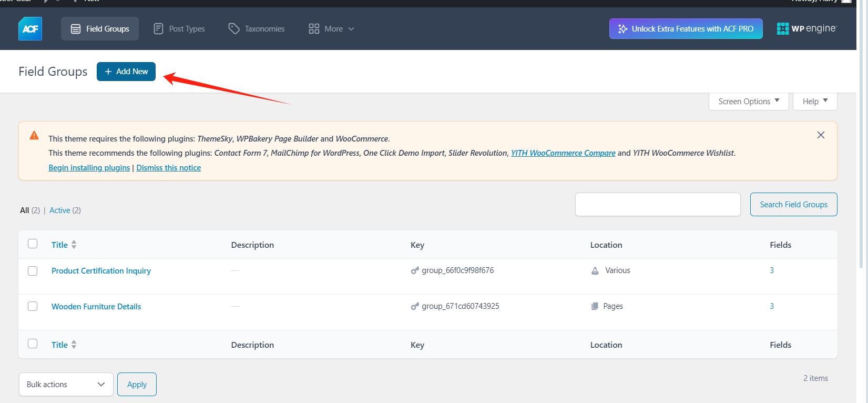This screenshot has height=403, width=868.
Task: Click key icon beside group_671cd60743925
Action: pos(415,306)
